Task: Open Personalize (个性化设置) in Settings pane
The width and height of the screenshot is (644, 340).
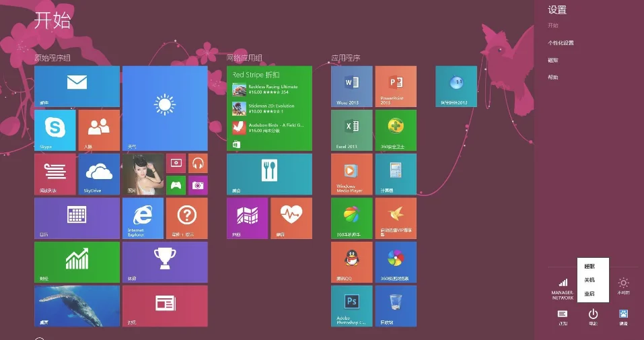Action: click(561, 43)
